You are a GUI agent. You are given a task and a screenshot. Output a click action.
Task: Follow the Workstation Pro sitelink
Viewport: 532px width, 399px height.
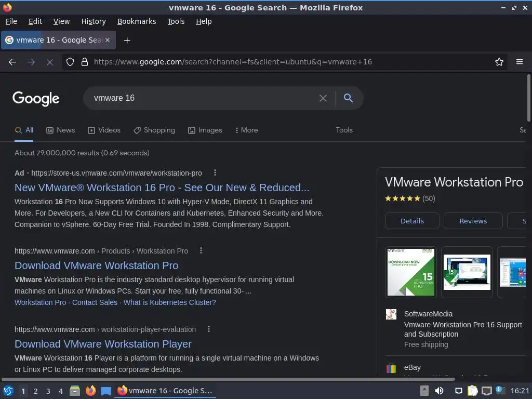coord(41,302)
